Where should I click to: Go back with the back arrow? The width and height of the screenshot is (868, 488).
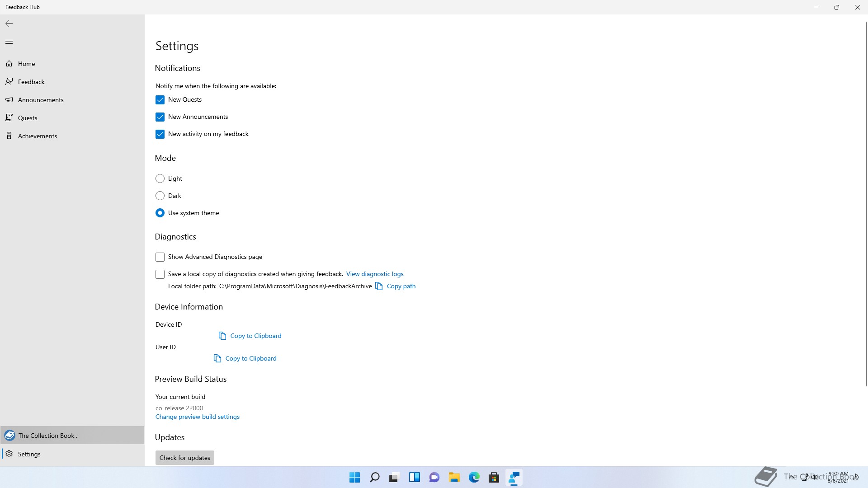pos(9,23)
